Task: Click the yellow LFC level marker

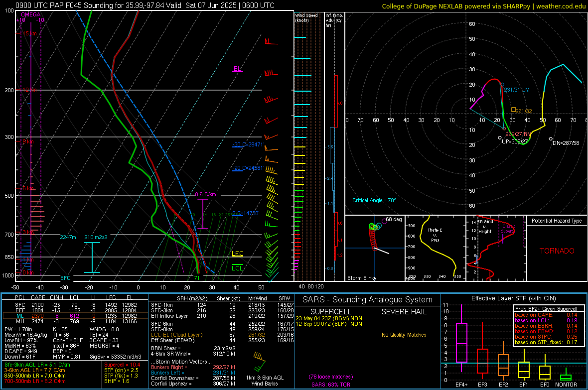Action: pyautogui.click(x=237, y=254)
